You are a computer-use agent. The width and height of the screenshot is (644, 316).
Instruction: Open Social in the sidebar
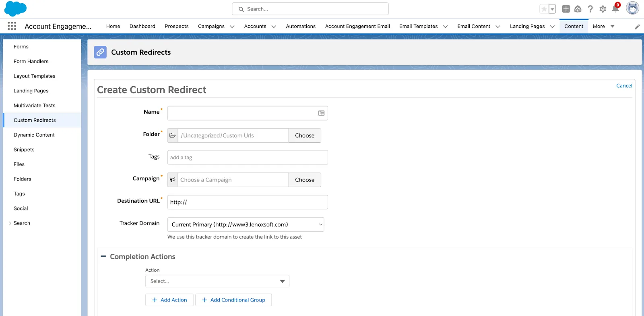[x=21, y=208]
